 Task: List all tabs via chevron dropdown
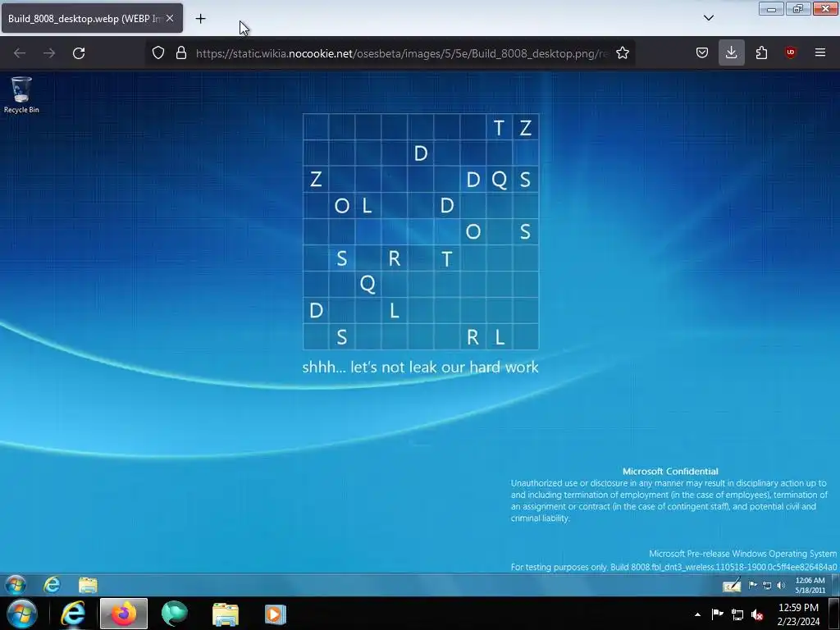pos(708,18)
